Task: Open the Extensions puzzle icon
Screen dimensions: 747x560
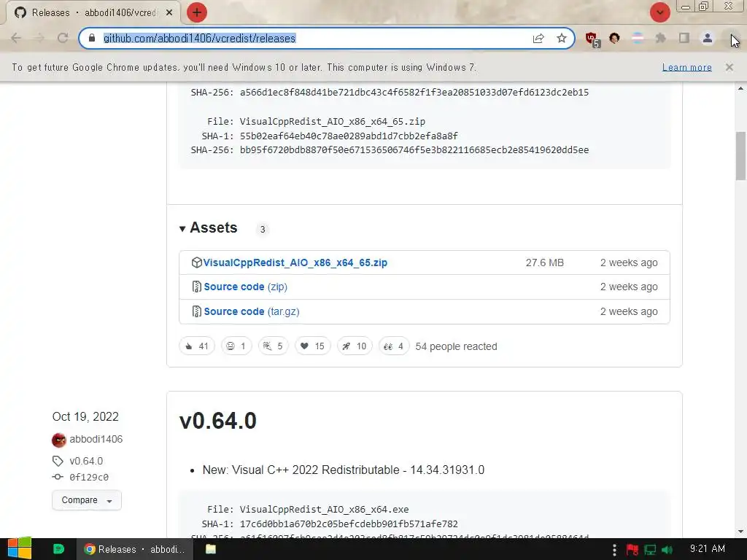Action: pos(661,38)
